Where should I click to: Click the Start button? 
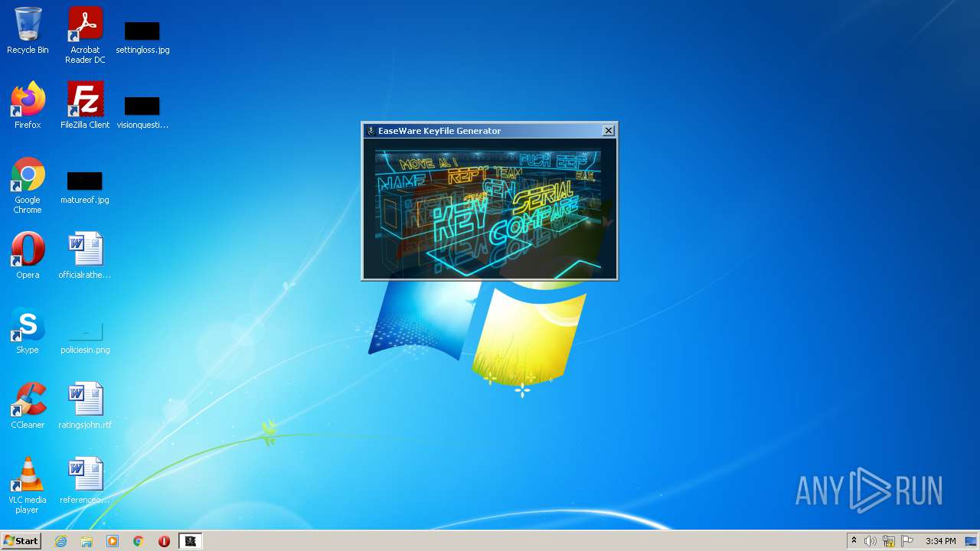[x=21, y=541]
